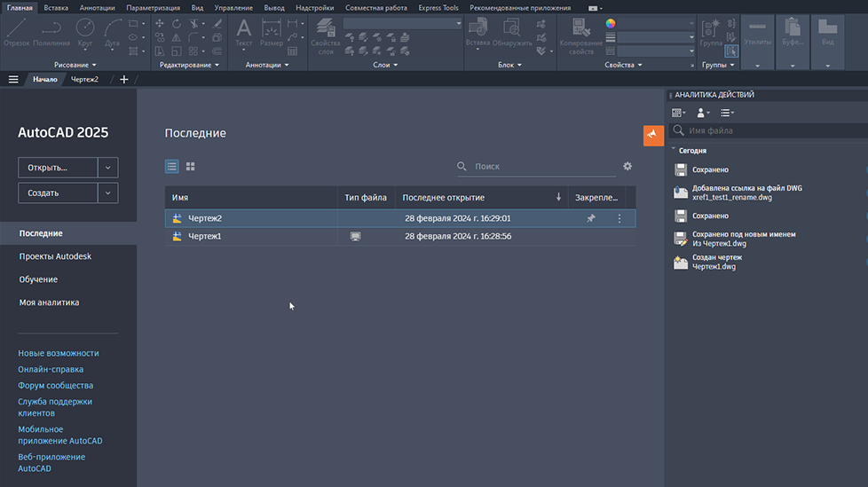Click the Move tool in Редактирование
Screen dimensions: 868x487
tap(160, 23)
